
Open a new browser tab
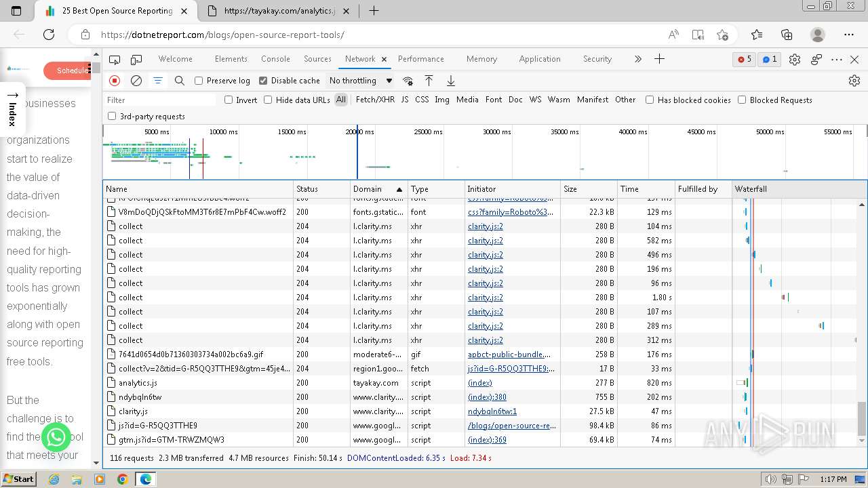click(x=374, y=11)
